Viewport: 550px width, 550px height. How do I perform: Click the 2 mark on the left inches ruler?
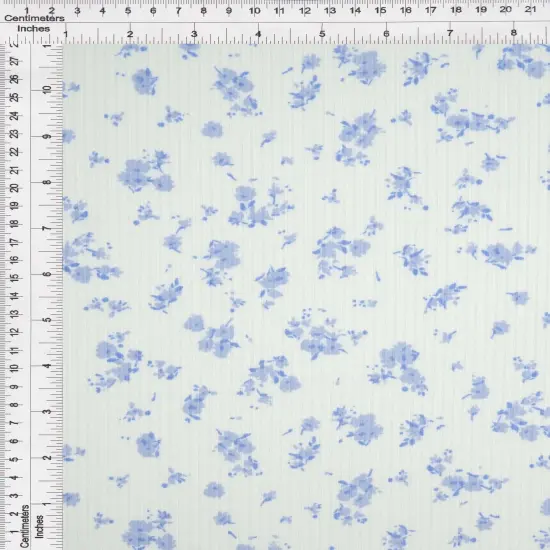click(x=47, y=458)
